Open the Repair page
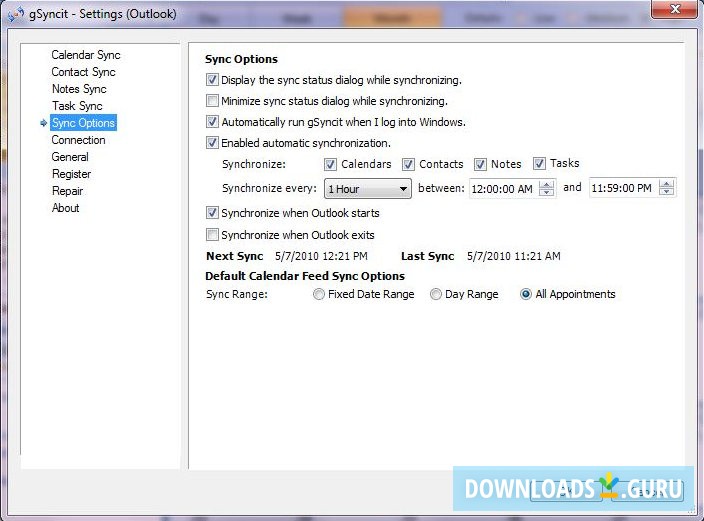704x521 pixels. (x=67, y=191)
